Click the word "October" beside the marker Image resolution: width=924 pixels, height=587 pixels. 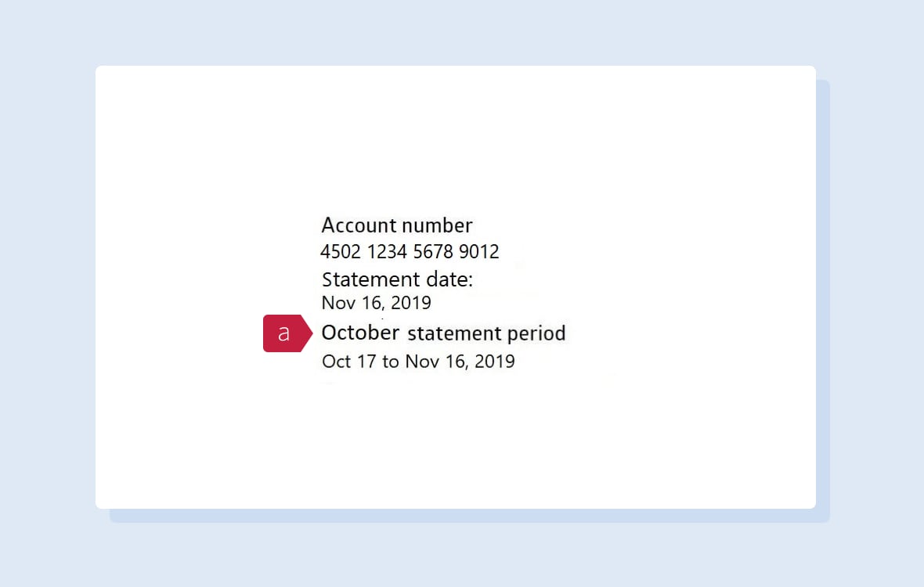[x=360, y=333]
